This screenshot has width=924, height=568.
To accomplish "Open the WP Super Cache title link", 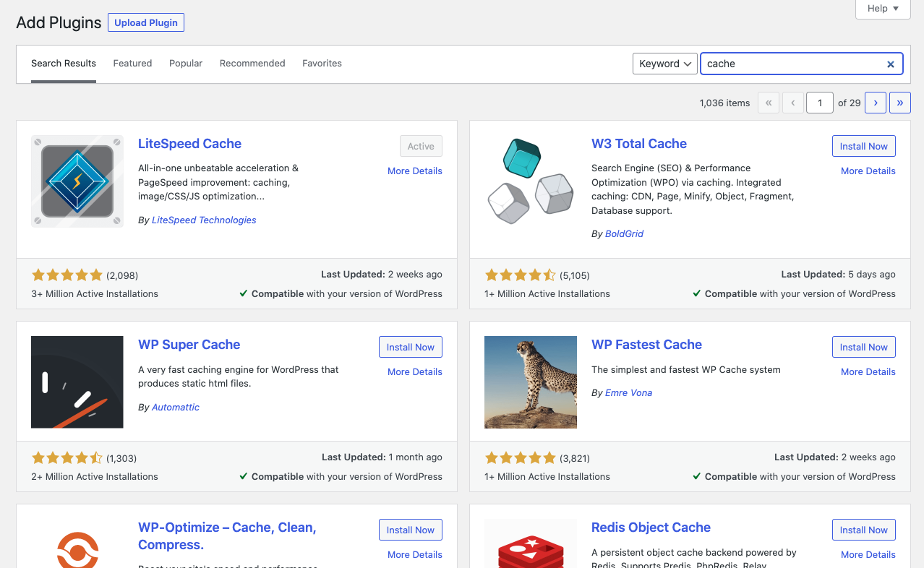I will pos(189,345).
